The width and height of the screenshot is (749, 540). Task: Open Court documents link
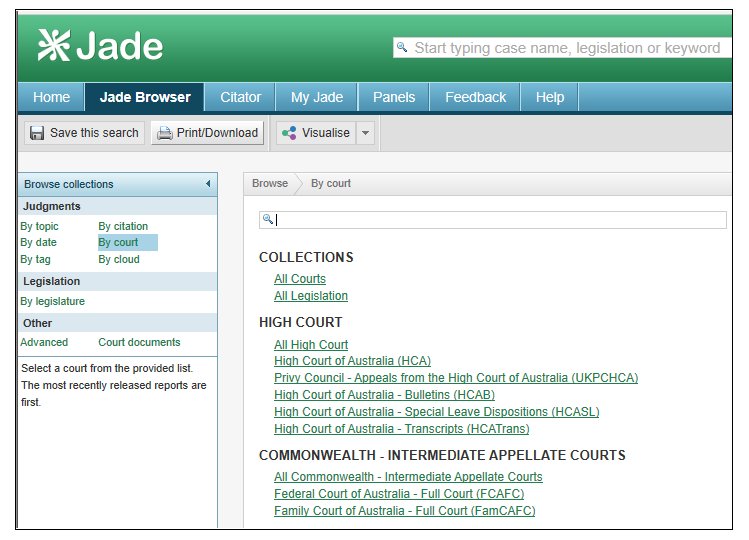pyautogui.click(x=139, y=342)
